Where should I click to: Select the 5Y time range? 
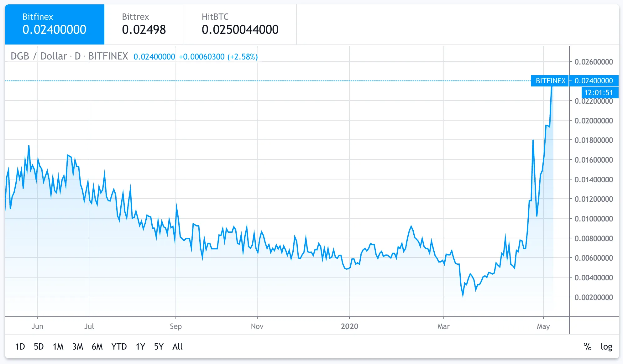click(x=159, y=347)
